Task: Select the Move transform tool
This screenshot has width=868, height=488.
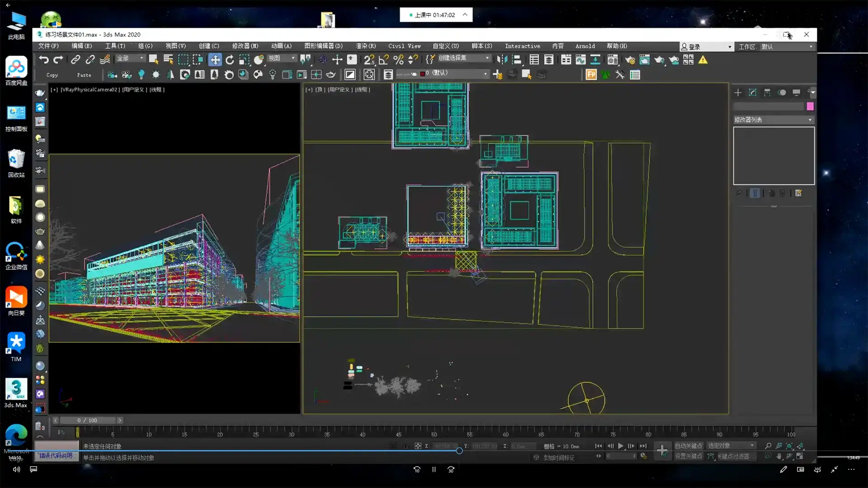Action: [x=215, y=60]
